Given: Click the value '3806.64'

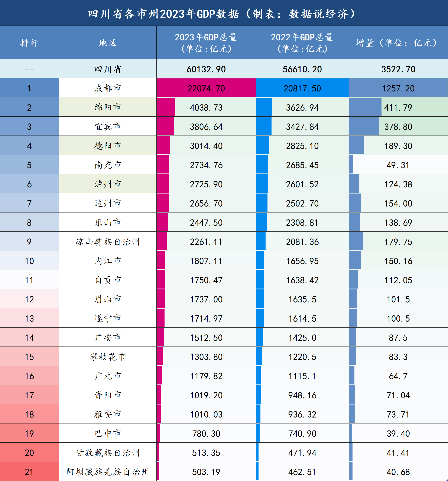Looking at the screenshot, I should [206, 127].
